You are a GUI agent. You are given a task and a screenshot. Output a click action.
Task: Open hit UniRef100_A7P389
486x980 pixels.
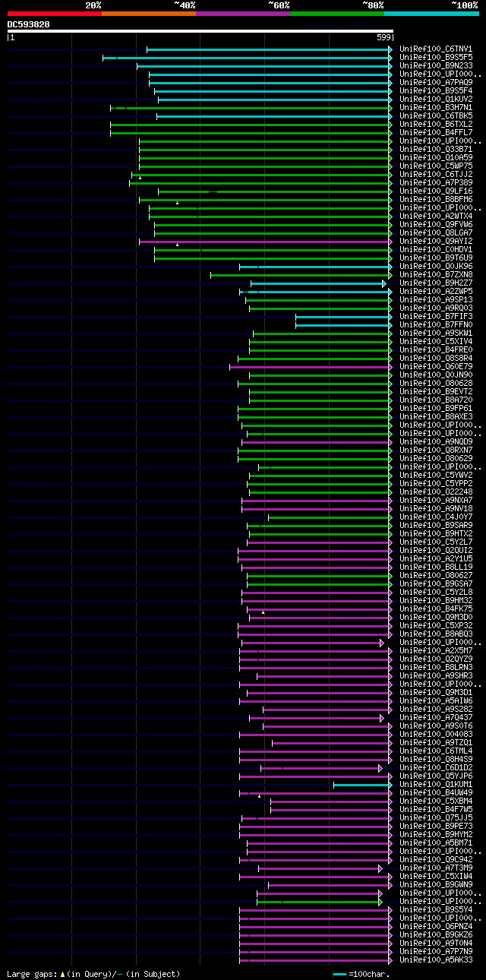pos(436,183)
